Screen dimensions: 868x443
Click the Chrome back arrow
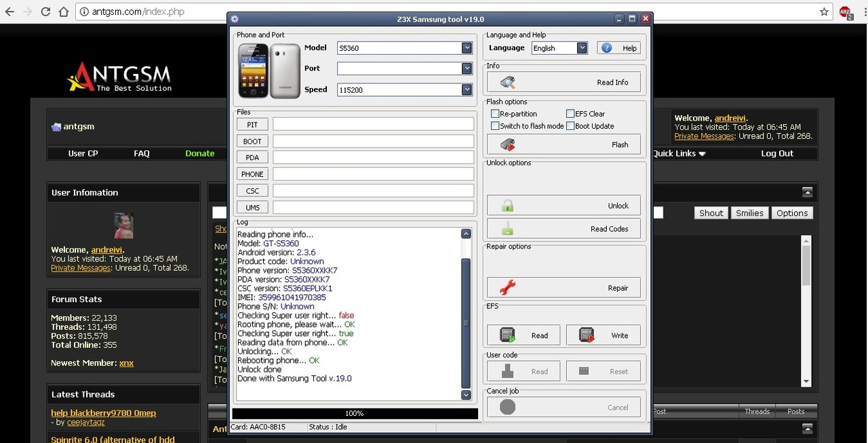[10, 12]
